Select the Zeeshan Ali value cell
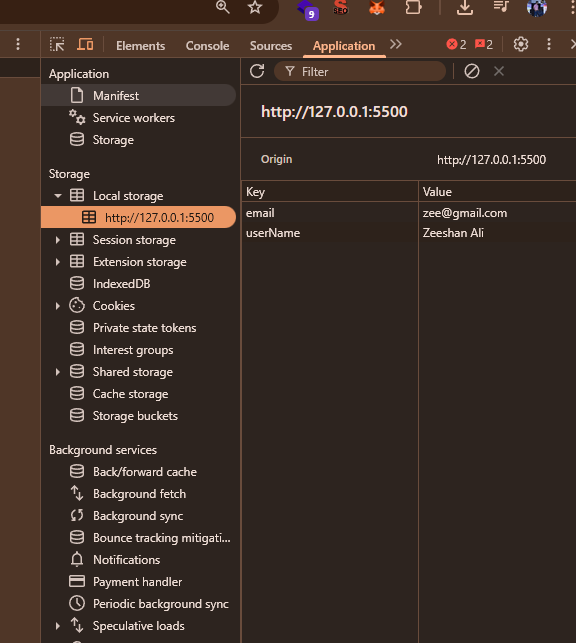 (497, 233)
